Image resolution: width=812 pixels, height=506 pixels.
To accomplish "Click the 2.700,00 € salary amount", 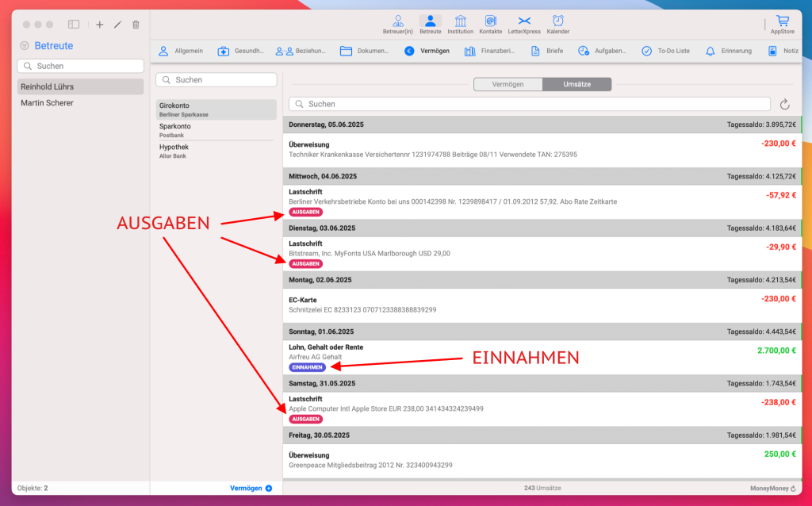I will tap(776, 350).
